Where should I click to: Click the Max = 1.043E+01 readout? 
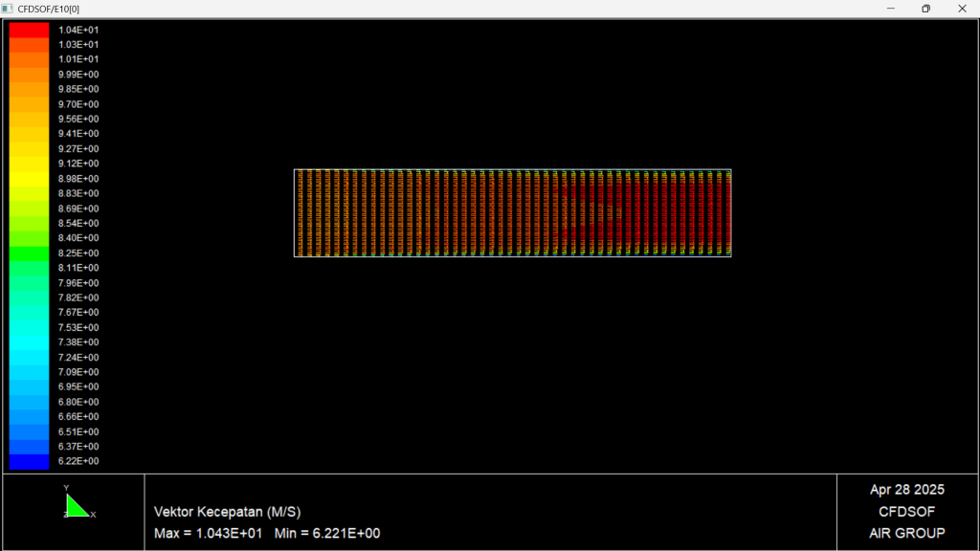[208, 533]
